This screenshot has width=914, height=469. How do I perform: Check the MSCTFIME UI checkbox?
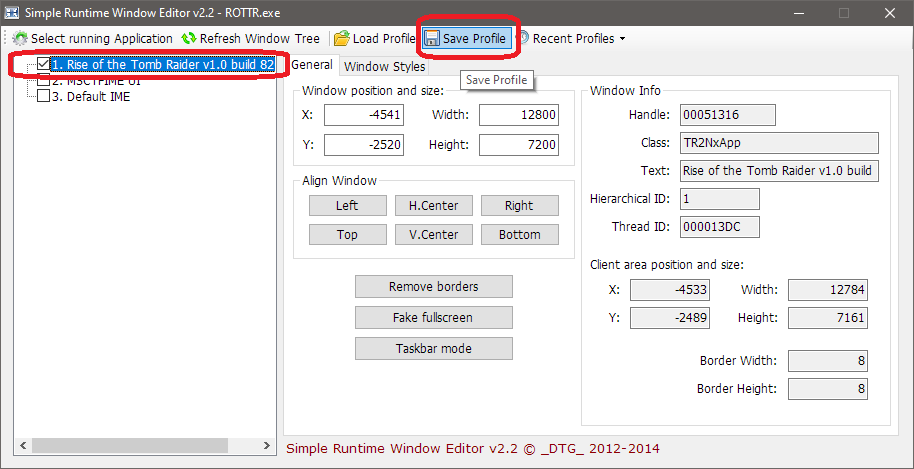(43, 81)
